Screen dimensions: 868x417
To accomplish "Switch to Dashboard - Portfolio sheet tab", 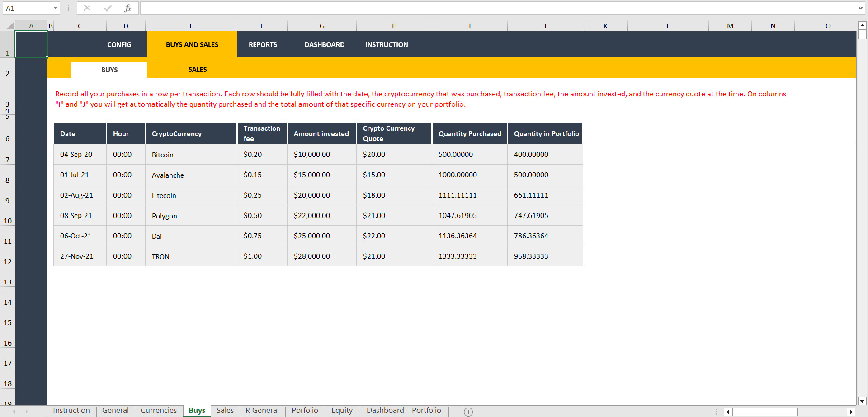I will pos(404,411).
